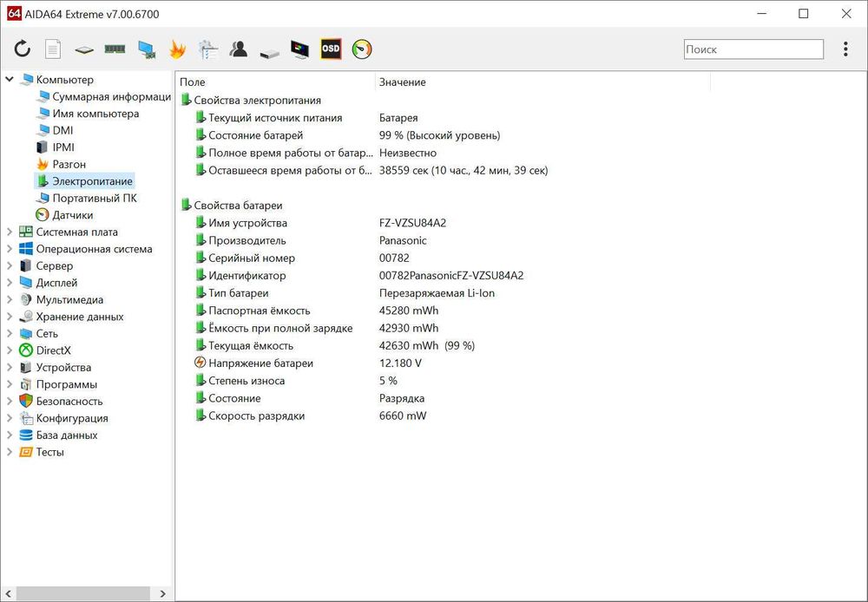Open the Report page icon
This screenshot has width=868, height=602.
click(53, 49)
